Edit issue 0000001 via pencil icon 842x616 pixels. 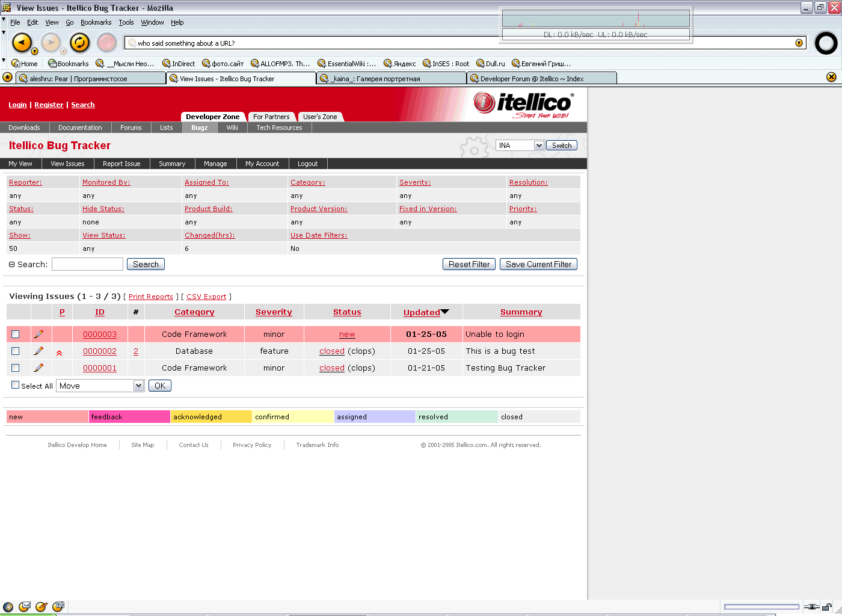click(39, 368)
